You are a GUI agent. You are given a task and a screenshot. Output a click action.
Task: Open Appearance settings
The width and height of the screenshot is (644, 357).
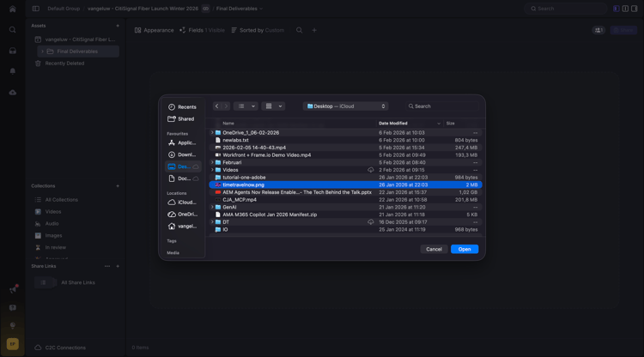point(154,30)
